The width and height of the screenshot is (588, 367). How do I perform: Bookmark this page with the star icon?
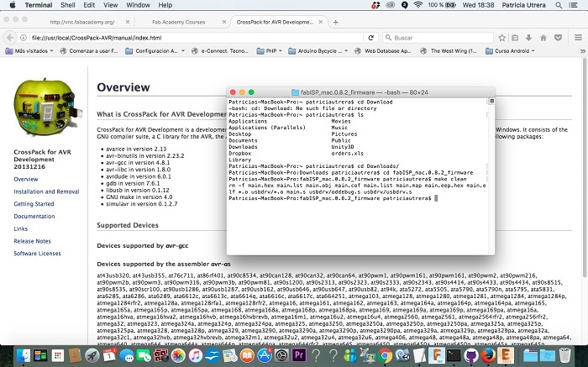pyautogui.click(x=501, y=38)
